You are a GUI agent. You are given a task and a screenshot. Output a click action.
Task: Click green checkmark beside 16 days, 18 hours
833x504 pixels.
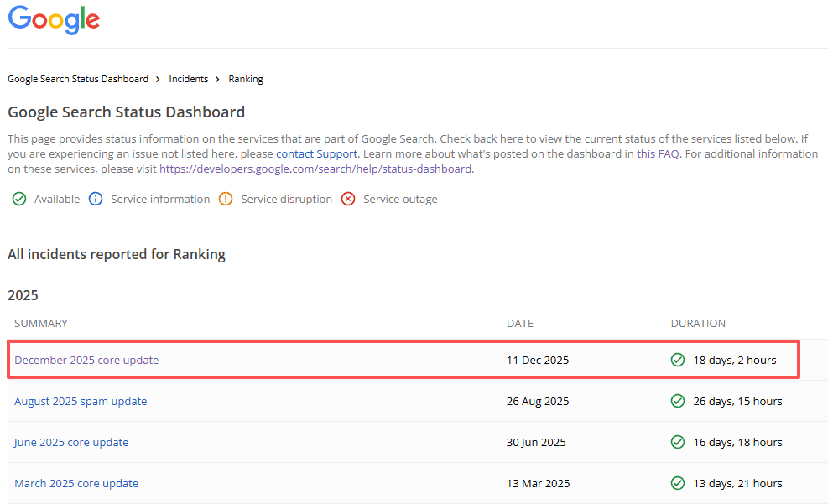click(x=678, y=442)
